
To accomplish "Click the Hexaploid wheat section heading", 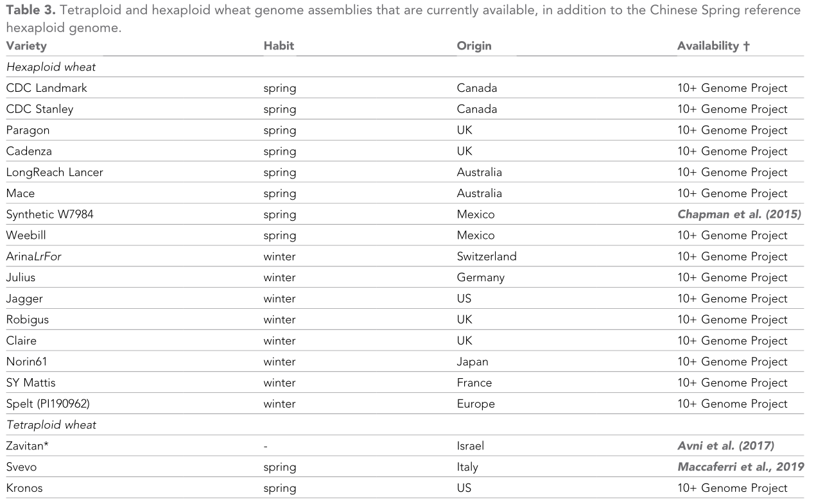I will click(x=51, y=67).
